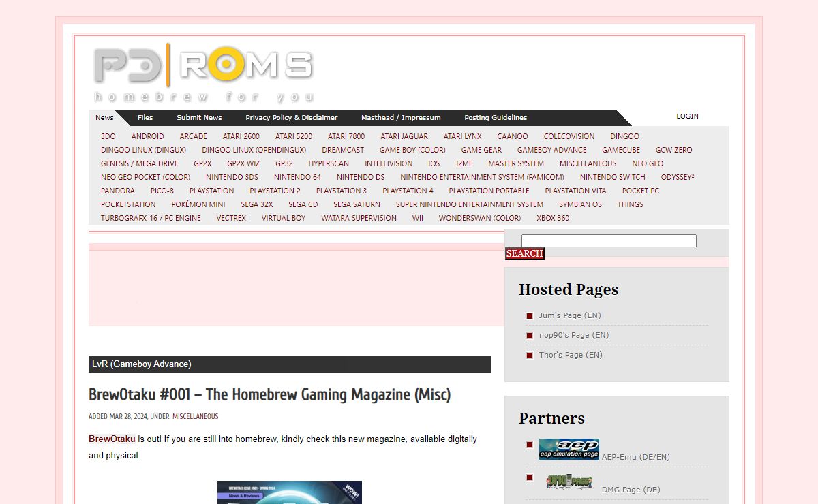Open the BrewOtaku magazine cover image

point(290,492)
